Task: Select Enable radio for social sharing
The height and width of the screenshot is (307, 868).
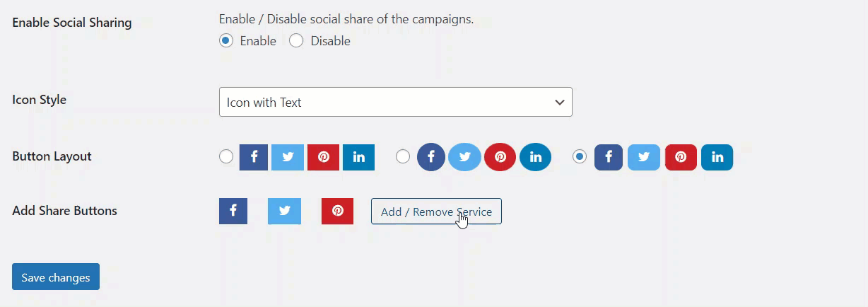Action: point(226,41)
